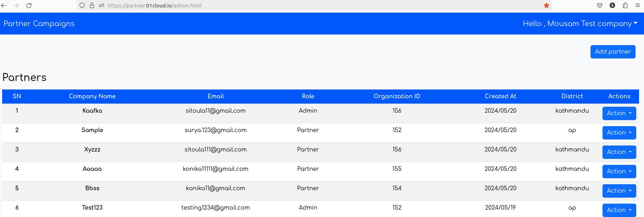Viewport: 644px width, 217px height.
Task: Click email konika11@gmail.com
Action: pyautogui.click(x=216, y=188)
